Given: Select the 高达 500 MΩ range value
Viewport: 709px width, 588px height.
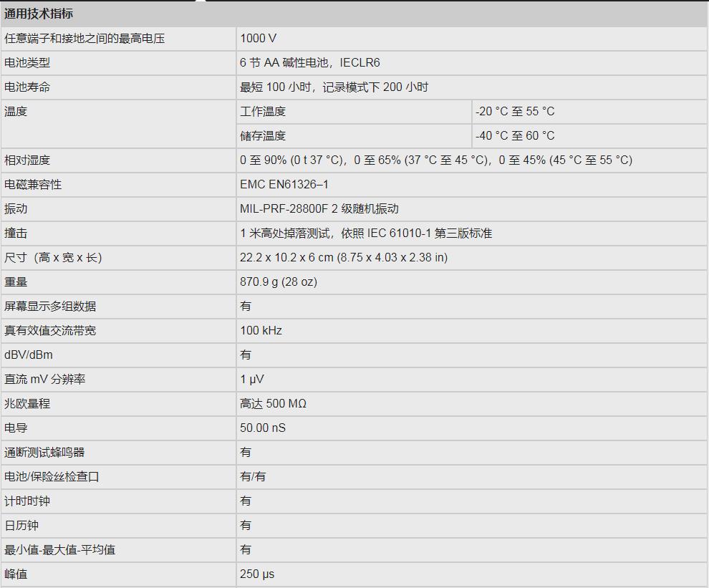Looking at the screenshot, I should coord(273,404).
